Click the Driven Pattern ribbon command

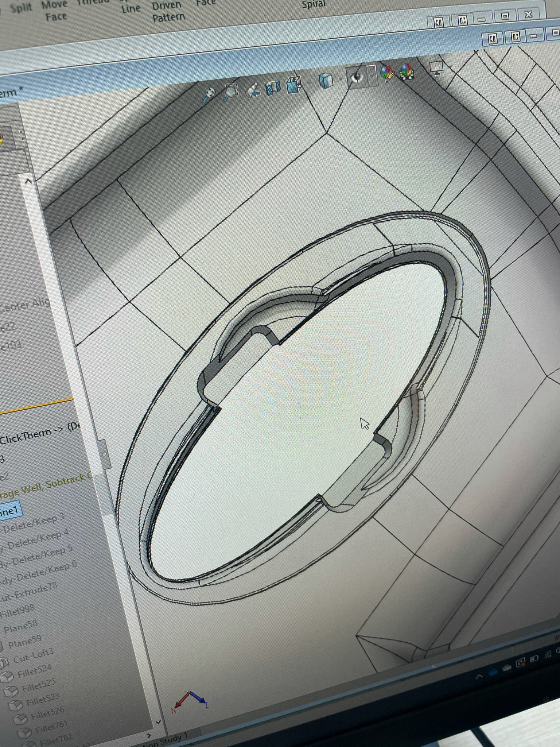(168, 12)
